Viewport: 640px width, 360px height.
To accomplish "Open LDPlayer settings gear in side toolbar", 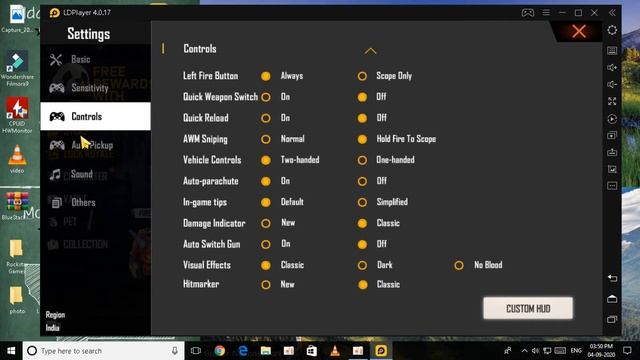I will 612,30.
